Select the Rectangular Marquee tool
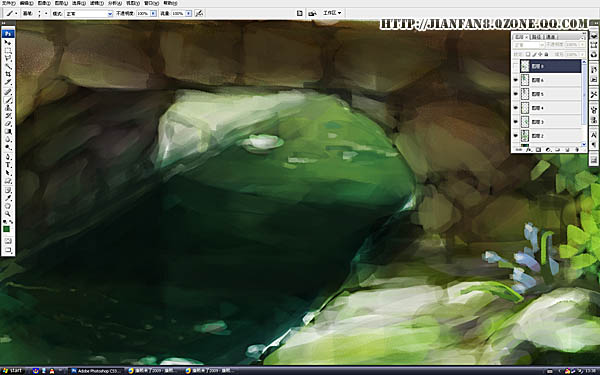Screen dimensions: 600x375 (8, 50)
